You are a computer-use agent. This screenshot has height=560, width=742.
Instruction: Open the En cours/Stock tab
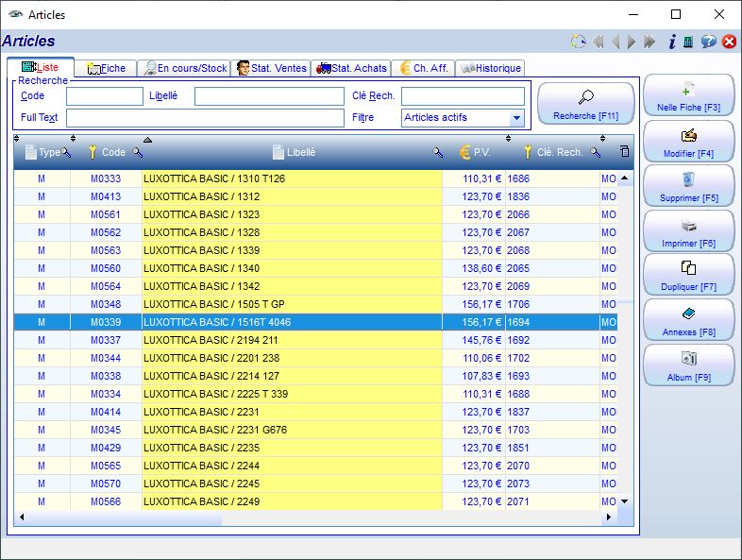[x=184, y=68]
